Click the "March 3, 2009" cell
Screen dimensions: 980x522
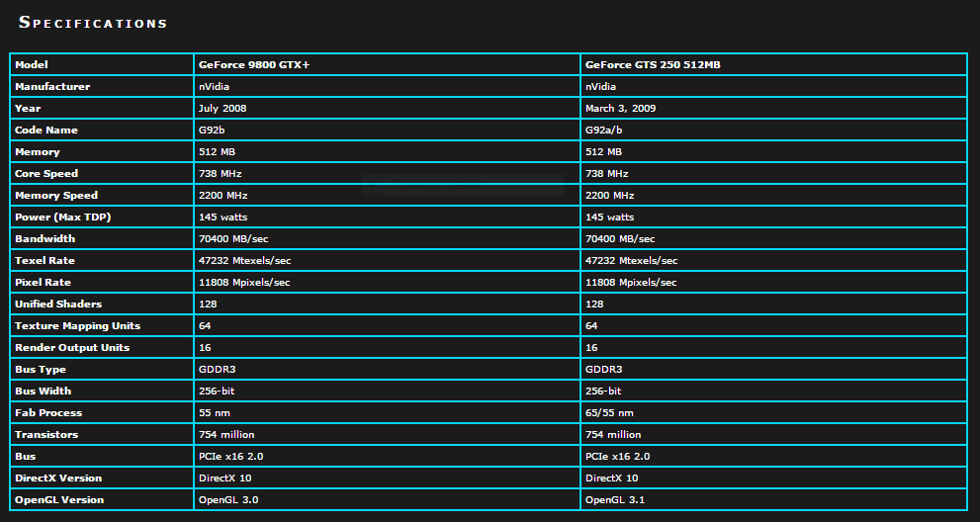[x=621, y=108]
